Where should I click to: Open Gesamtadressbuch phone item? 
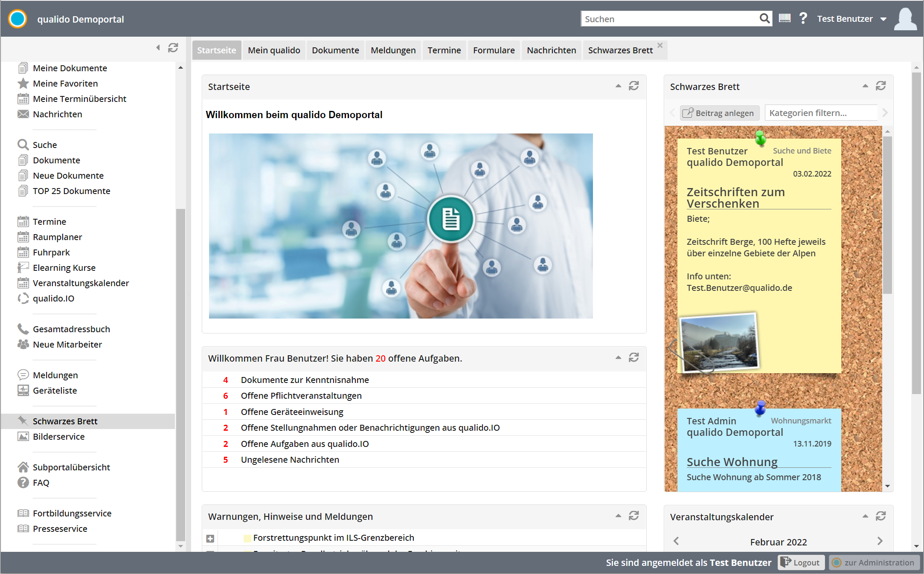click(x=64, y=329)
